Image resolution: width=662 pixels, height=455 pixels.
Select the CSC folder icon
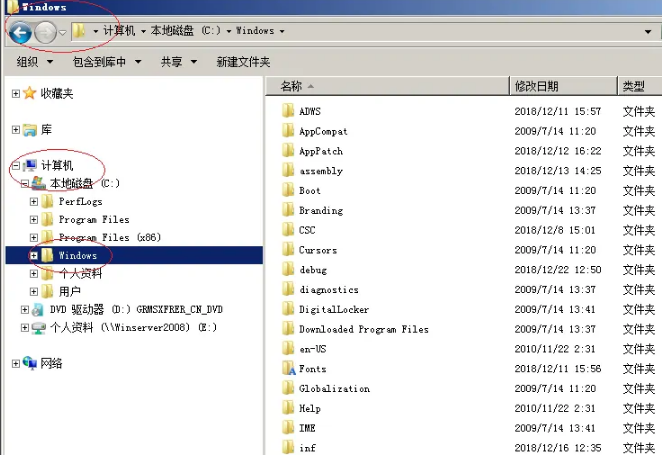click(288, 230)
